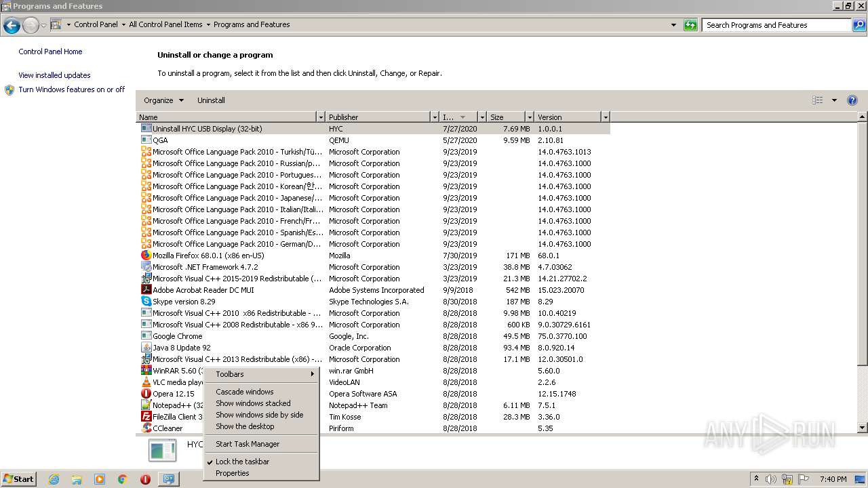Open Internet Explorer from the taskbar
Image resolution: width=868 pixels, height=488 pixels.
click(x=54, y=479)
